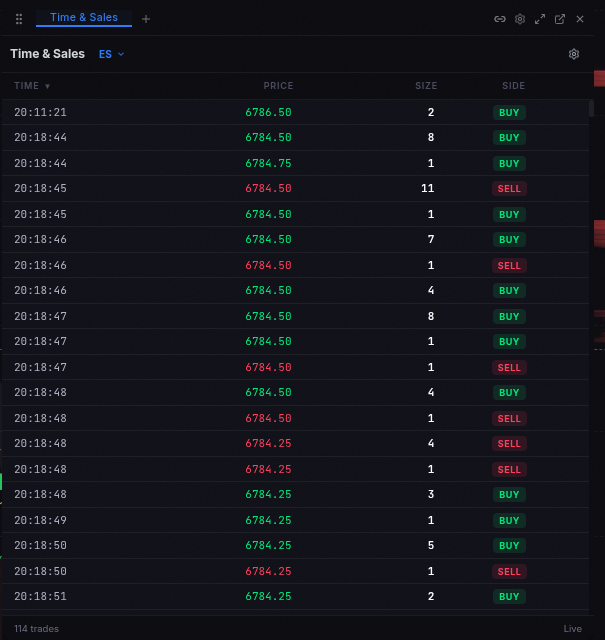
Task: Close the Time & Sales panel
Action: click(580, 19)
